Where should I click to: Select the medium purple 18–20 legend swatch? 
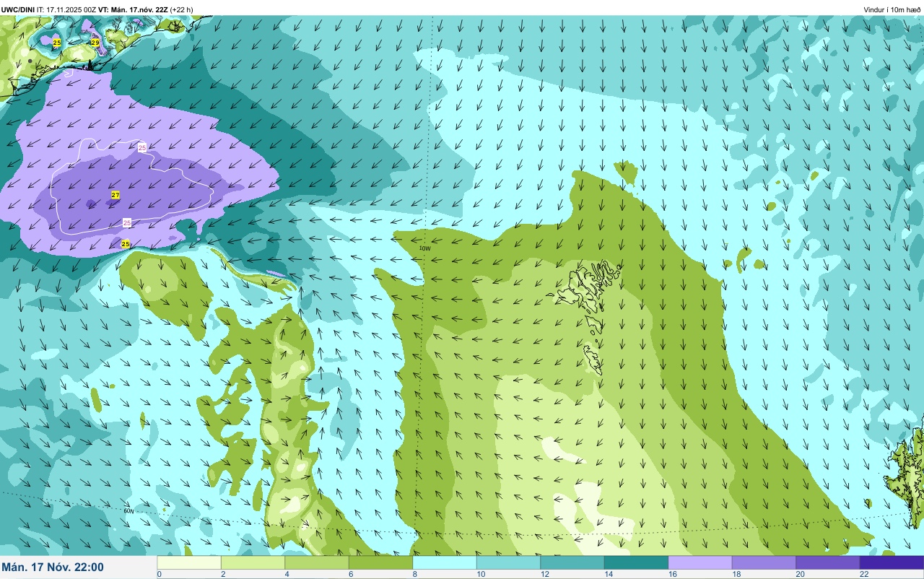[x=764, y=562]
